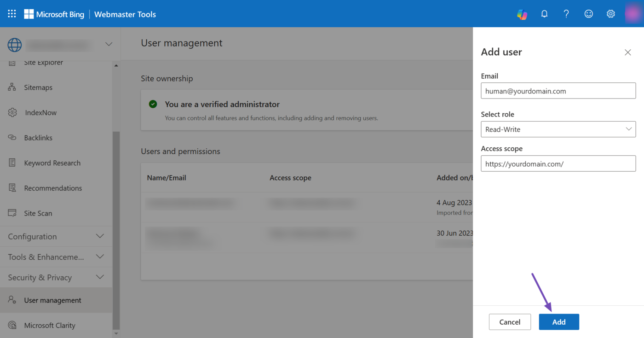644x338 pixels.
Task: Click the Add button
Action: tap(558, 322)
